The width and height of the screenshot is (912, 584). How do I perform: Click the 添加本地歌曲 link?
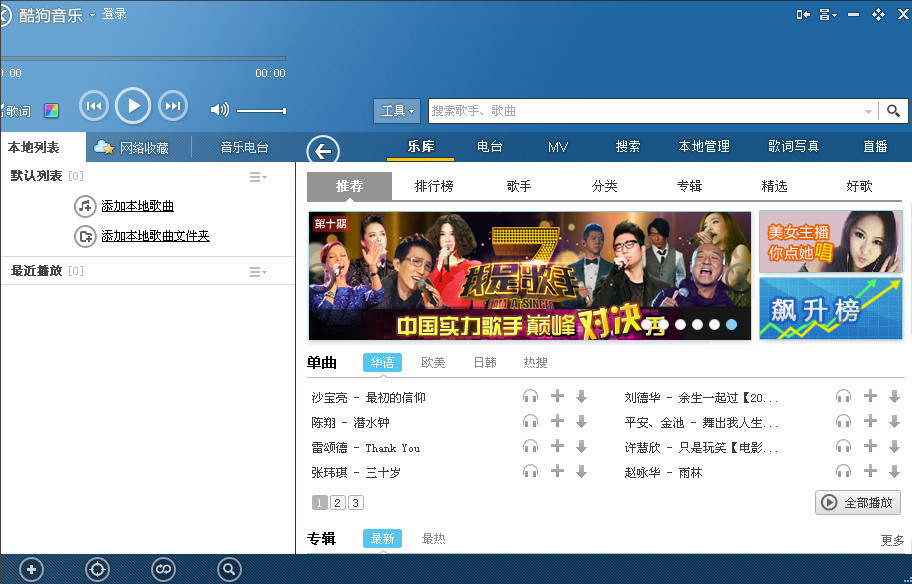coord(137,206)
